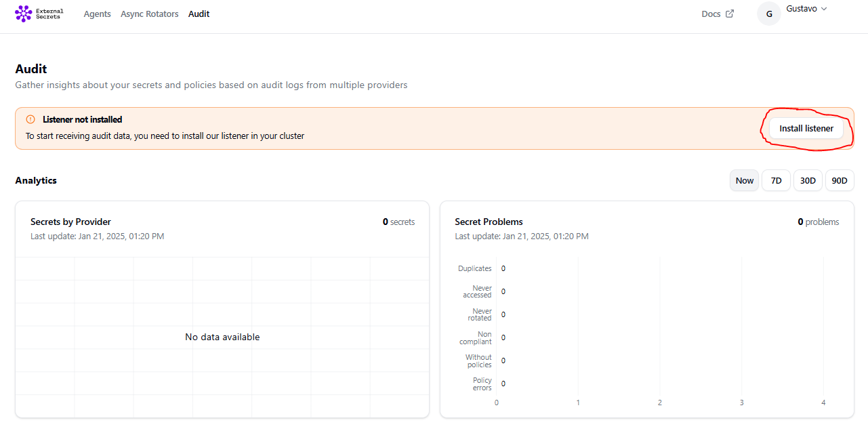Viewport: 868px width, 433px height.
Task: Click the Never rotated axis label
Action: [x=481, y=314]
